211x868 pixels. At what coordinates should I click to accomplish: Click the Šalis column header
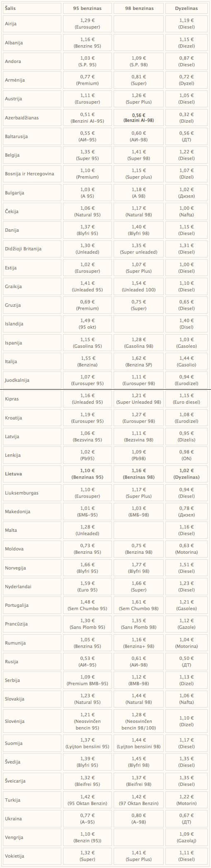[x=31, y=8]
